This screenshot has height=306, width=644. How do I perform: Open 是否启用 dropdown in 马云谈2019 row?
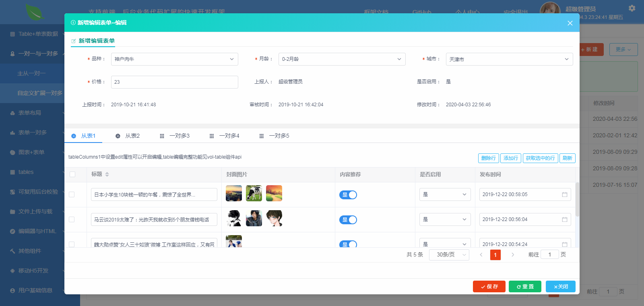(x=445, y=219)
